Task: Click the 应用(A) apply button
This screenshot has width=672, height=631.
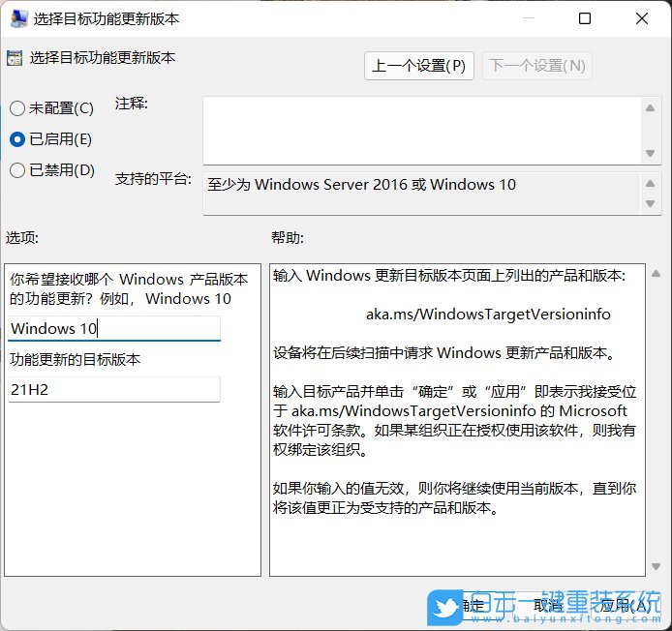Action: click(x=625, y=605)
